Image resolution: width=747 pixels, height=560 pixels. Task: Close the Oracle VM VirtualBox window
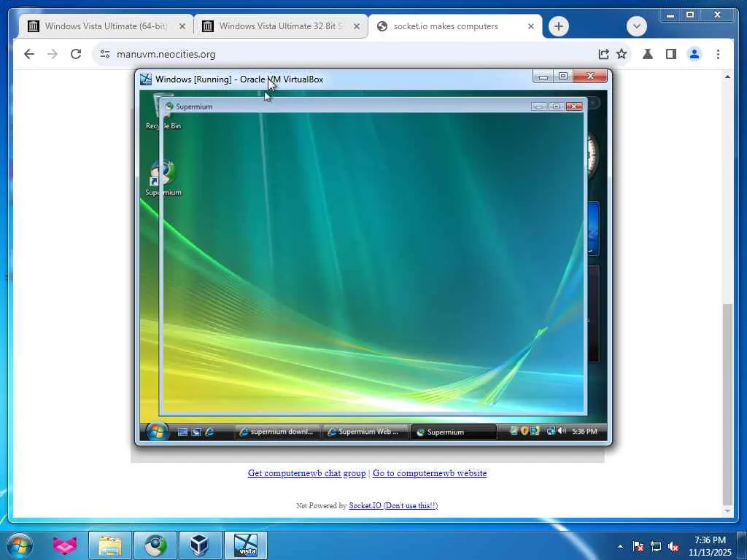[x=590, y=76]
